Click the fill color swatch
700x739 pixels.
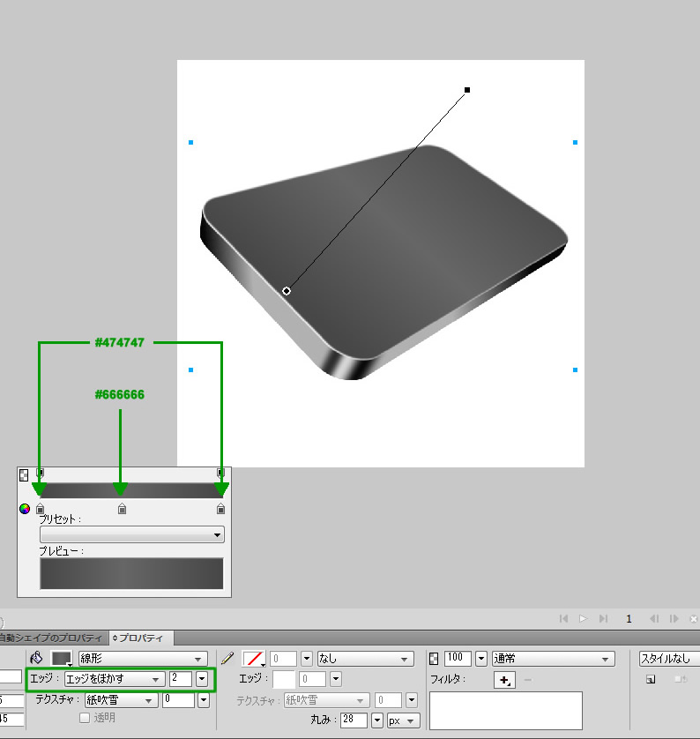tap(61, 658)
